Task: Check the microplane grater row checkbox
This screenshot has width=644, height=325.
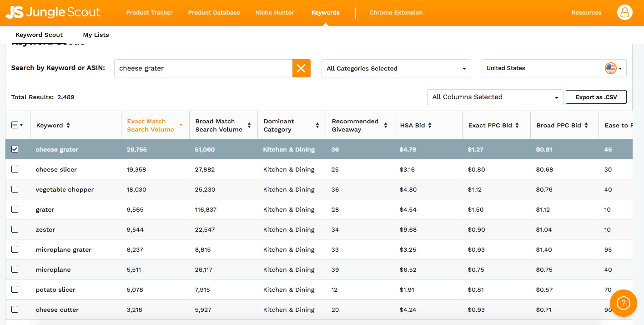Action: click(15, 249)
